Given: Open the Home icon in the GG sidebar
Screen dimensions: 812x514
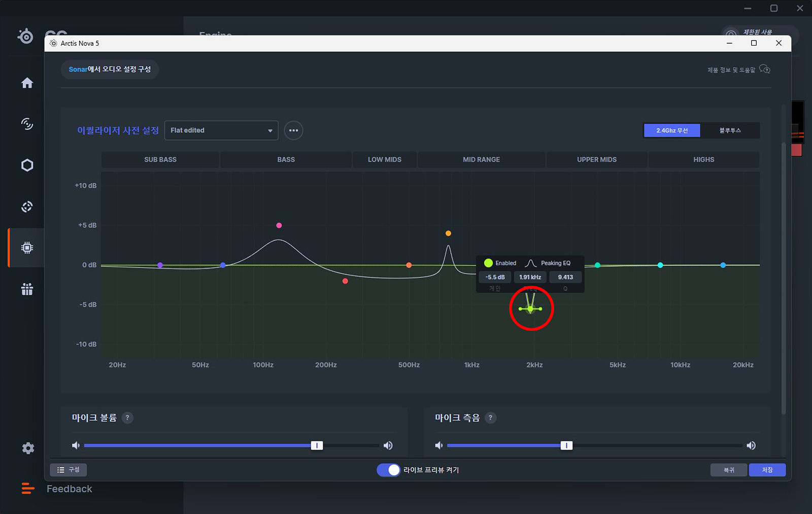Looking at the screenshot, I should 27,83.
